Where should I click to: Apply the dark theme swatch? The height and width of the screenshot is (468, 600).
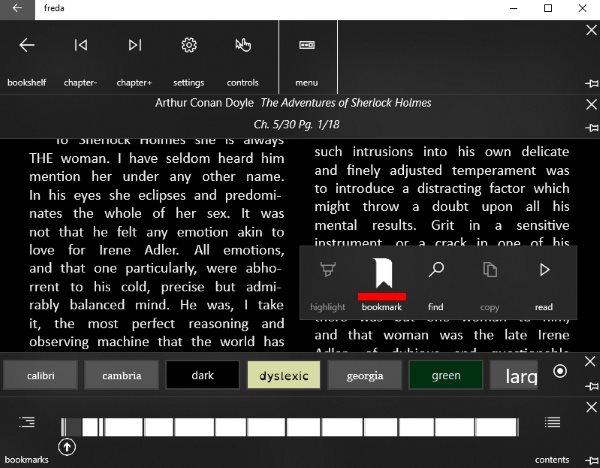pos(202,375)
